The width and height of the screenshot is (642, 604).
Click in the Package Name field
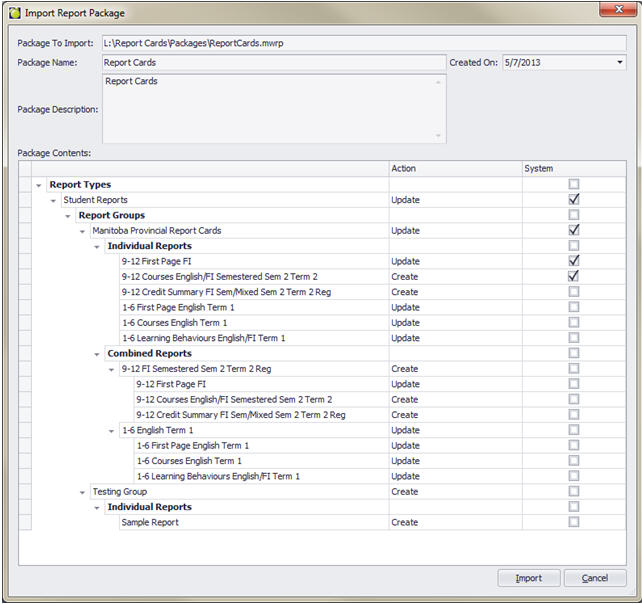273,62
